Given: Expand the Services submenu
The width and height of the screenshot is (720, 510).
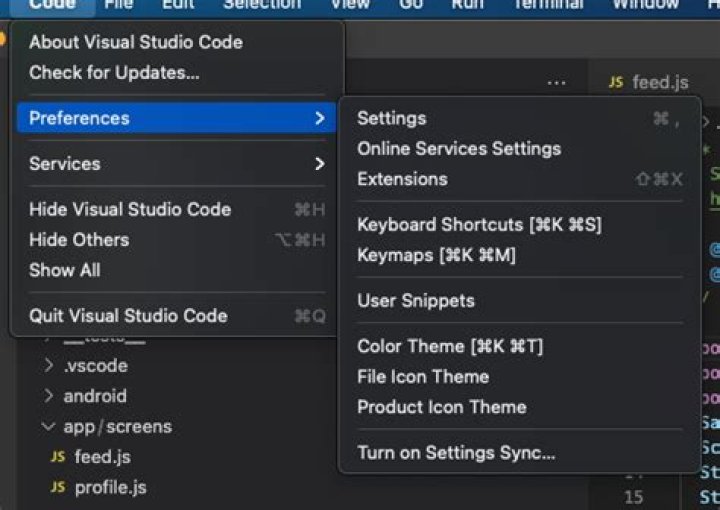Looking at the screenshot, I should click(177, 164).
